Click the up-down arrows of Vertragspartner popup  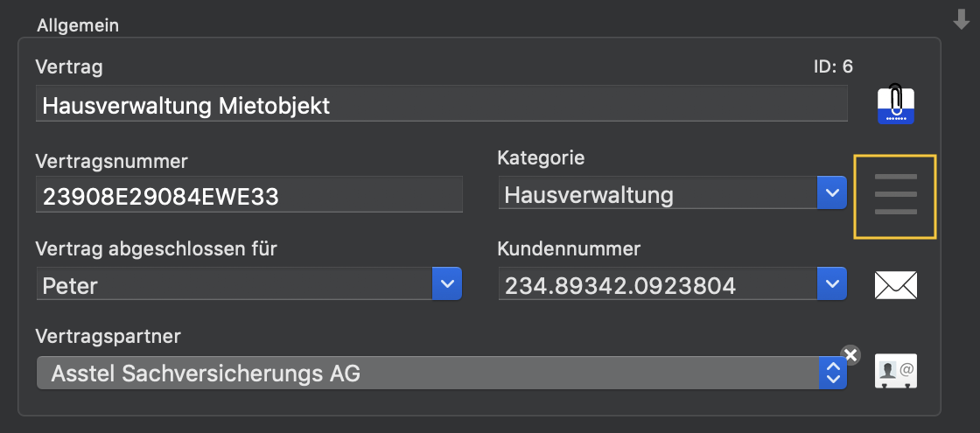(832, 373)
